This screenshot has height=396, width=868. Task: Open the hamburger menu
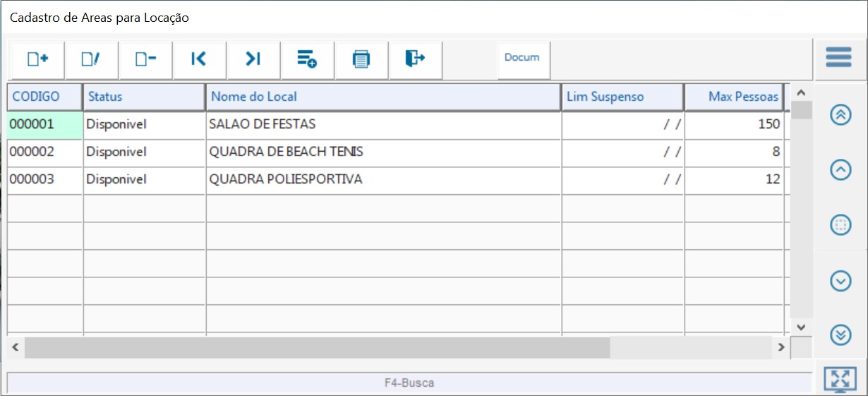[839, 57]
